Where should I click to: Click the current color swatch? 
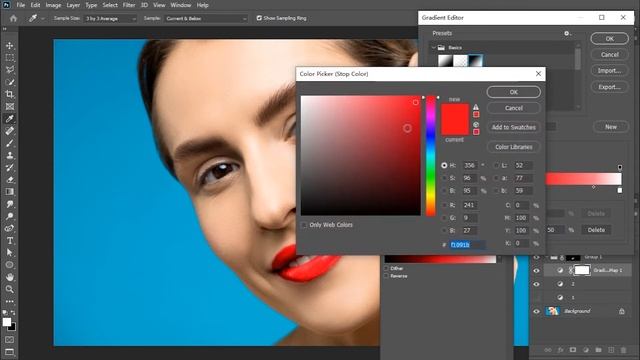[455, 127]
